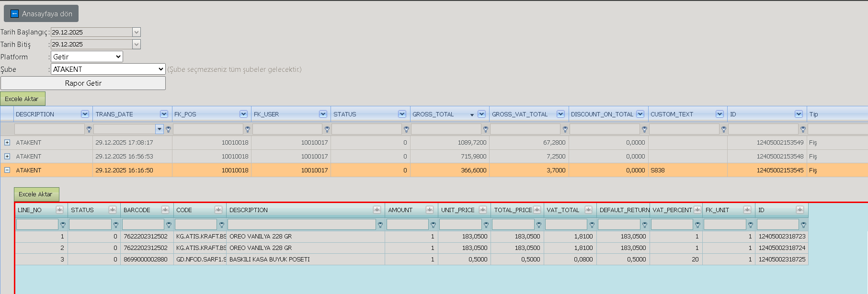Viewport: 868px width, 294px height.
Task: Click the Anasayfaya dön button
Action: [41, 13]
